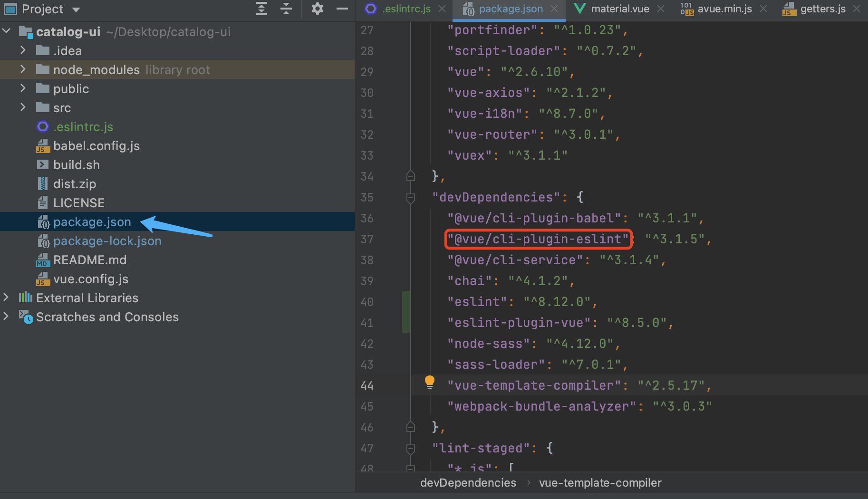Click the .idea folder icon
This screenshot has height=499, width=868.
(x=43, y=50)
